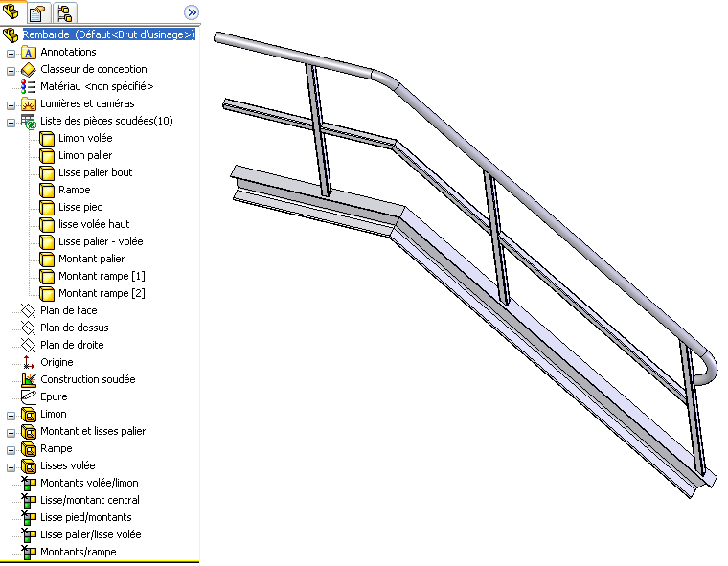Expand Lumières et caméras folder
This screenshot has width=728, height=566.
11,105
